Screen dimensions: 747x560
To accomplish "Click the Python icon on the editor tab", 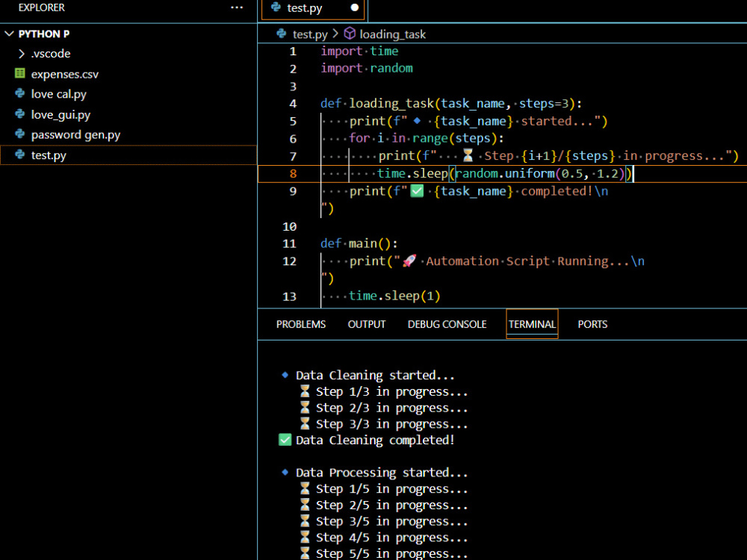I will (276, 7).
